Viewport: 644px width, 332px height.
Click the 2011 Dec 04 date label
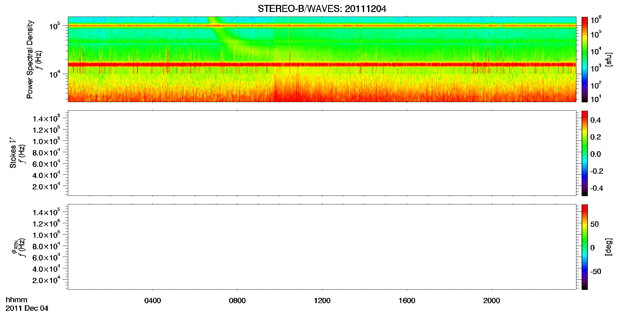(x=27, y=308)
